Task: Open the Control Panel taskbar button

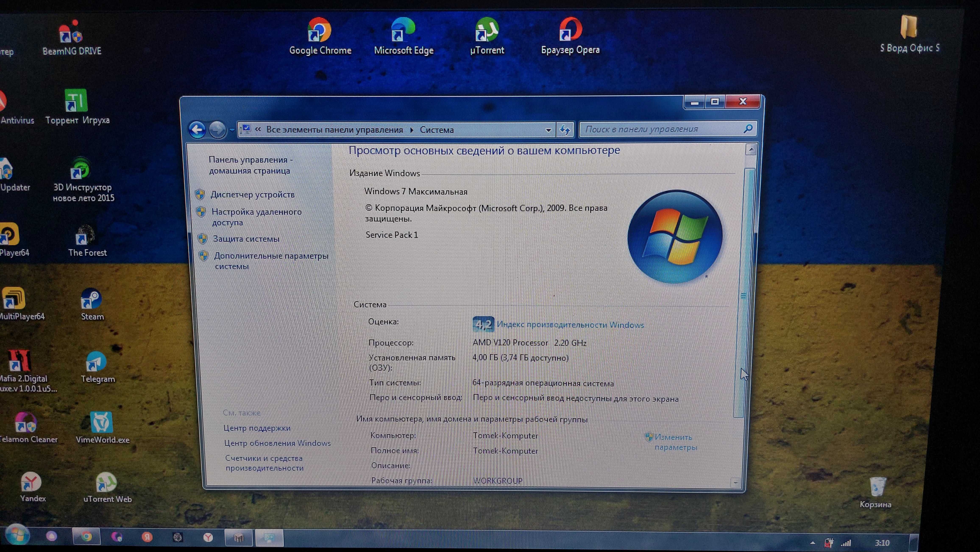Action: tap(269, 537)
